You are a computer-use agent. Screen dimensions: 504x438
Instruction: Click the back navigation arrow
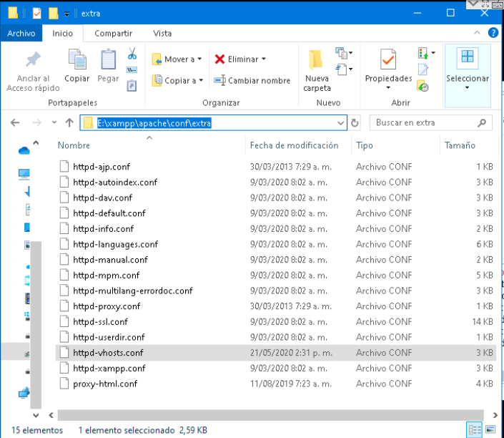click(x=15, y=122)
